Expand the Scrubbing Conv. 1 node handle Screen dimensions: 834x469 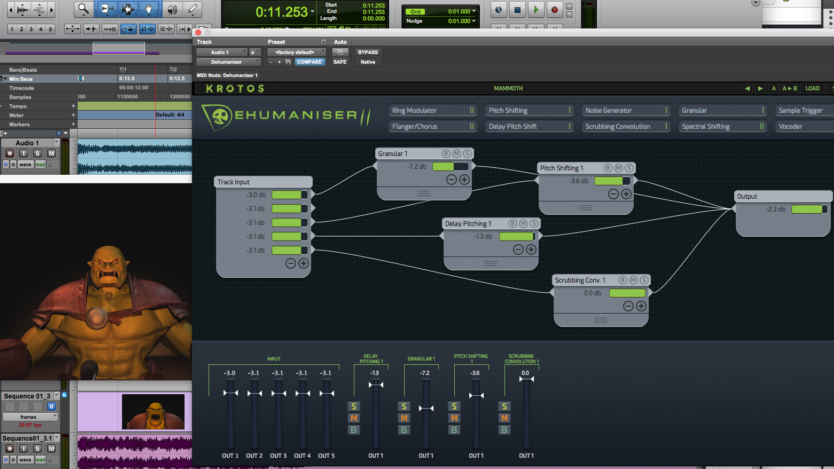(x=601, y=320)
